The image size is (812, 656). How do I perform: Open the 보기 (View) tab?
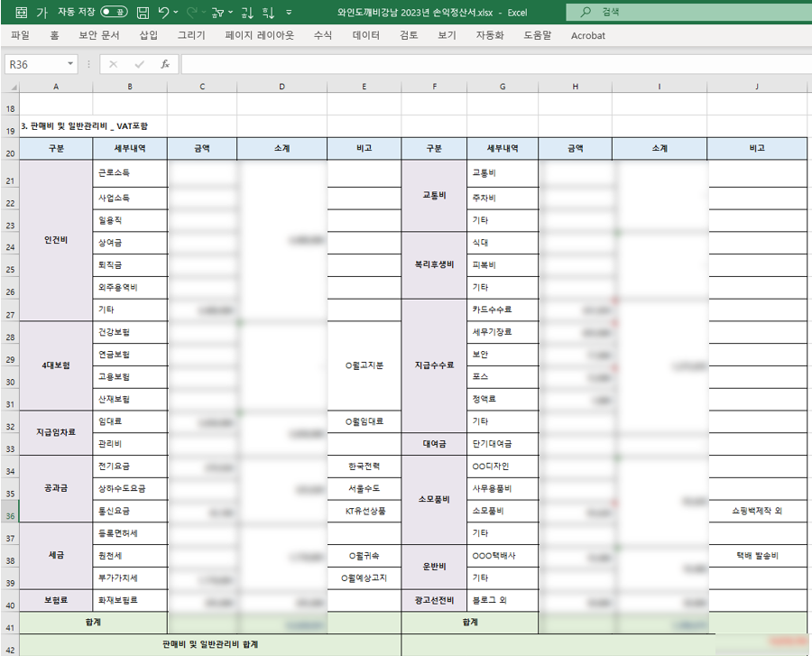tap(447, 35)
